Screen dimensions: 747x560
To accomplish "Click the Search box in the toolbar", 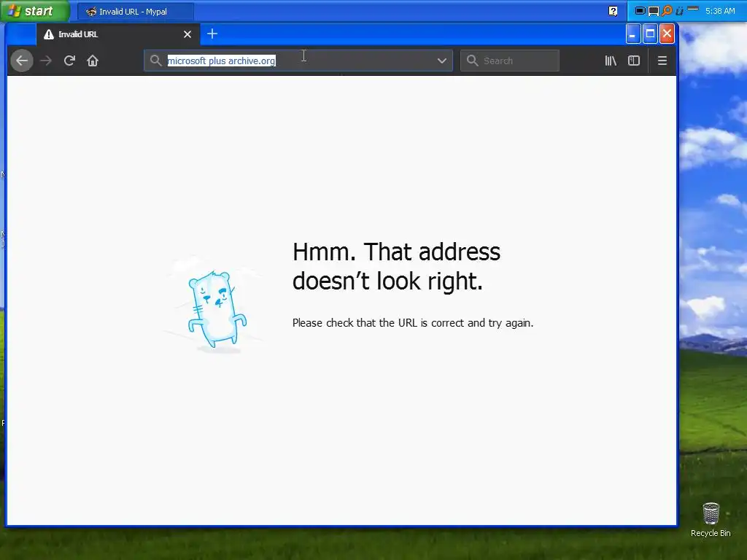I will tap(510, 61).
